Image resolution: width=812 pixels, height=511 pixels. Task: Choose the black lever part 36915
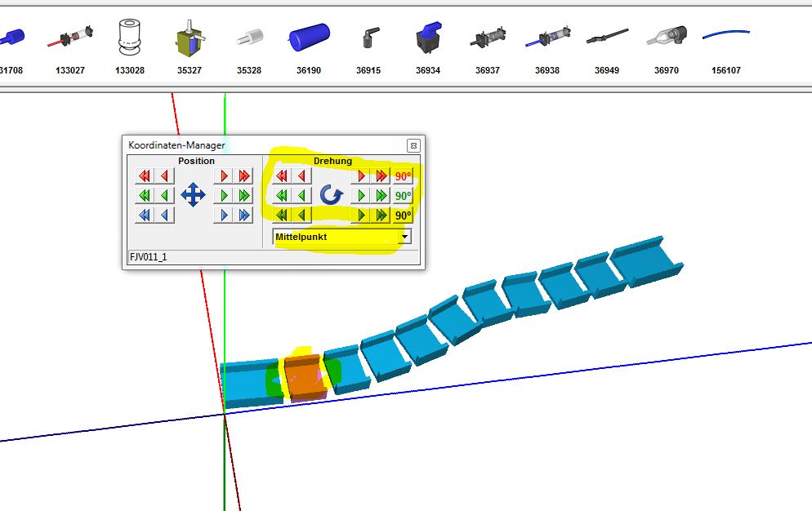[x=368, y=38]
